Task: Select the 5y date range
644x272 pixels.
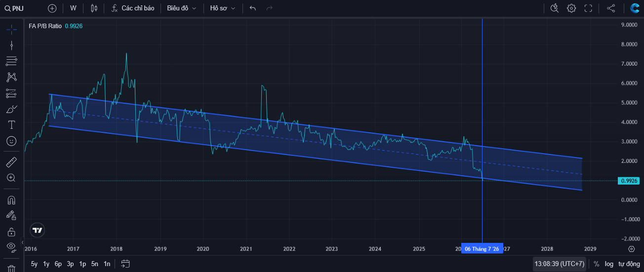Action: (x=34, y=264)
